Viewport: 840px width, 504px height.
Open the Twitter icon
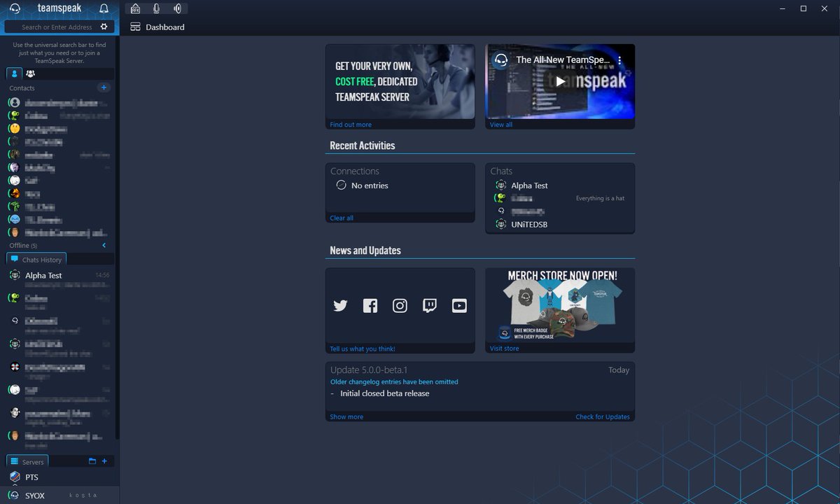pos(340,305)
